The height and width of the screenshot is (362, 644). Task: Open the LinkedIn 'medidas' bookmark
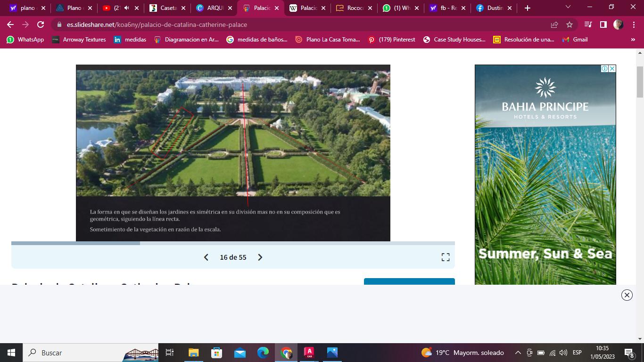[130, 40]
